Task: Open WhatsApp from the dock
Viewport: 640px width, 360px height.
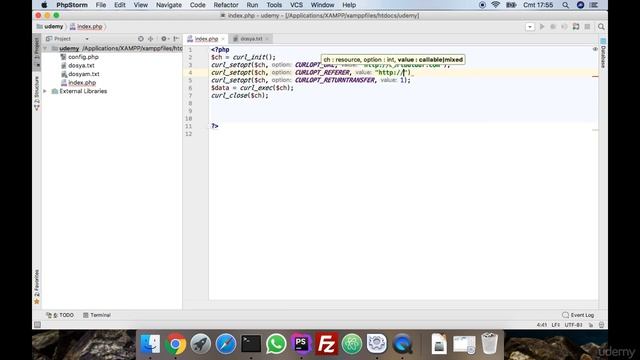Action: (276, 344)
